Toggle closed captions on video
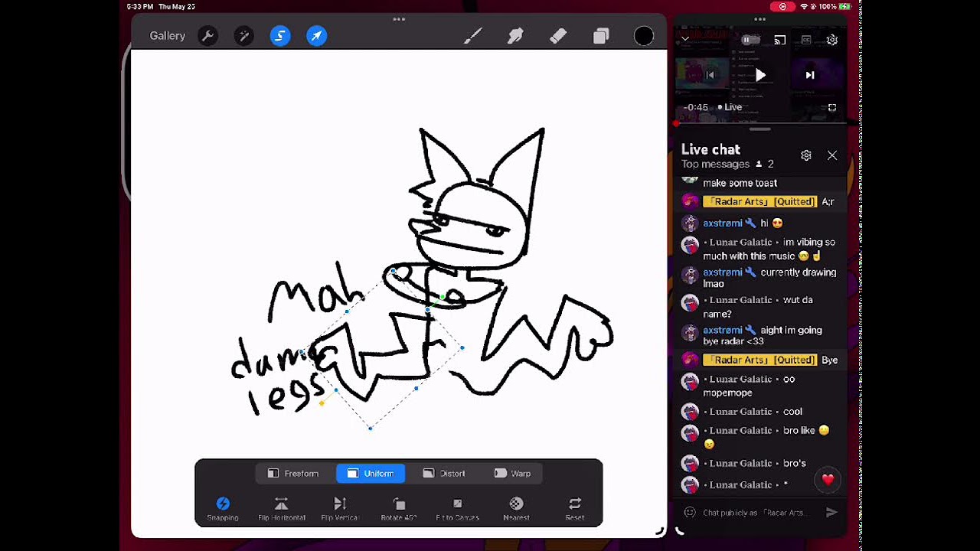 [x=806, y=40]
